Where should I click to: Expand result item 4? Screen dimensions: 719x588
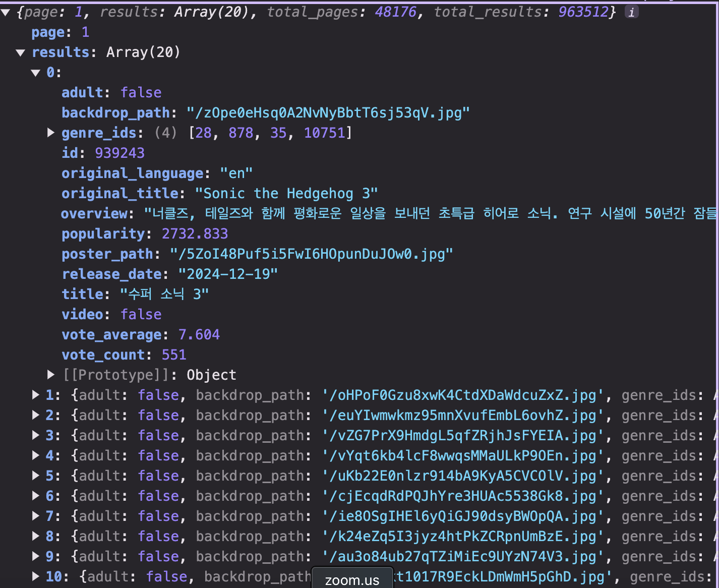(x=36, y=455)
